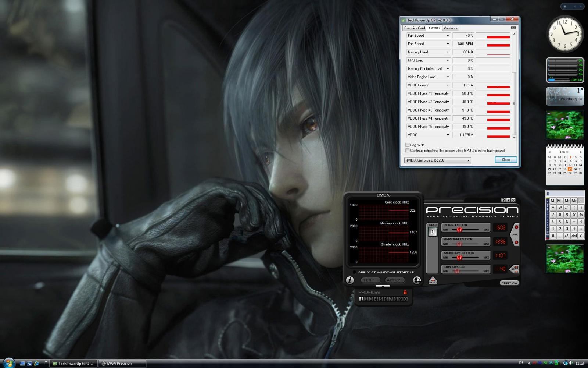Toggle the Auto fan speed button
Screen dimensions: 588x368
pyautogui.click(x=514, y=269)
